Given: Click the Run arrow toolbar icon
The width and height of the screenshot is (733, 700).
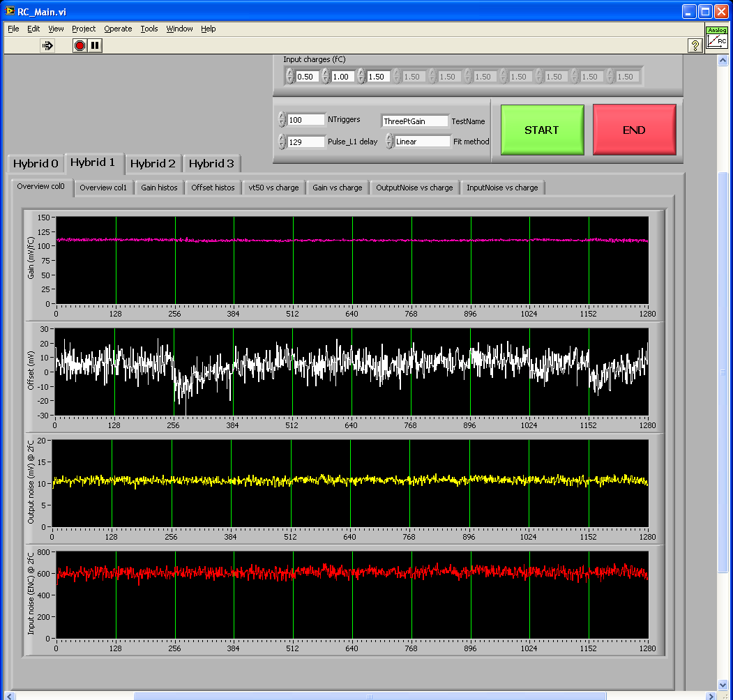Looking at the screenshot, I should point(47,46).
